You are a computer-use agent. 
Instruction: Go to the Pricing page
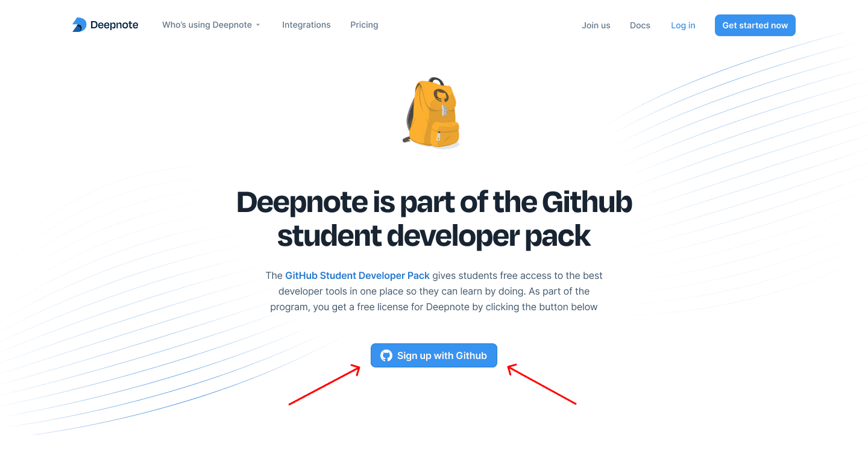click(x=364, y=25)
